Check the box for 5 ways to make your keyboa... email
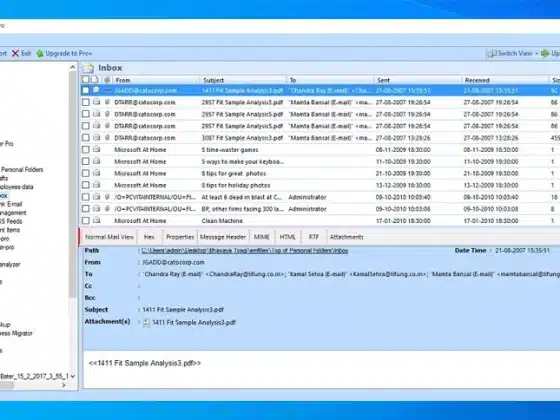Screen dimensions: 560x420 coord(86,161)
